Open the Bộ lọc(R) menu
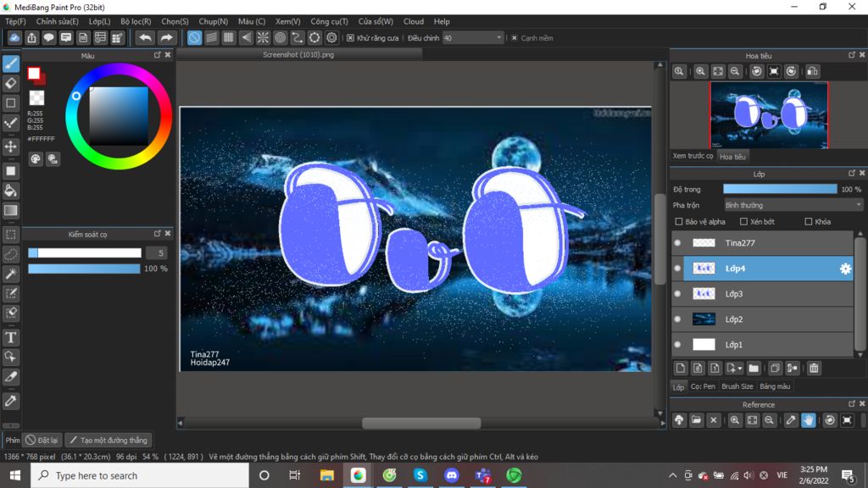Screen dimensions: 868x488 pyautogui.click(x=136, y=21)
